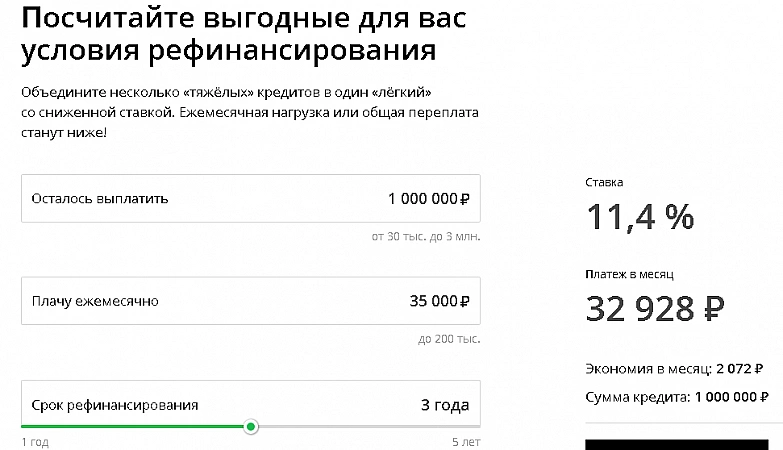Screen dimensions: 783x450
Task: Click the "Плачу ежемесячно" field label
Action: 95,300
